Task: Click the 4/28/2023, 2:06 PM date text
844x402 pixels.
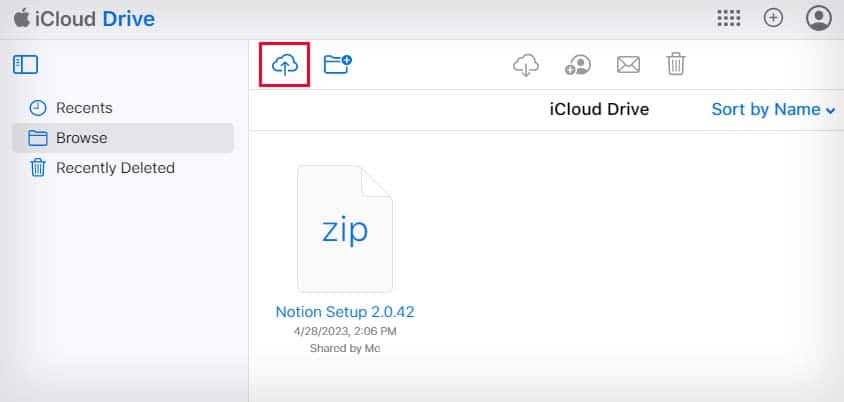Action: pyautogui.click(x=345, y=332)
